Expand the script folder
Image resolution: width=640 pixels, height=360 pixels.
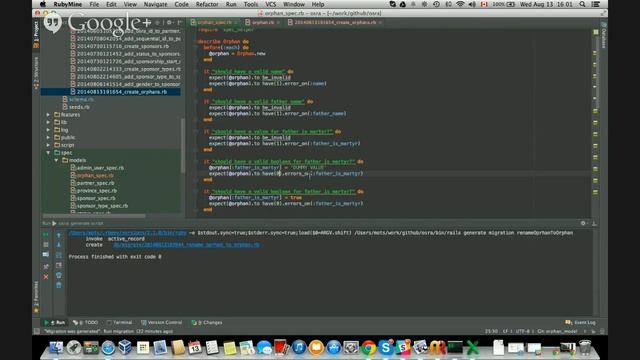click(48, 145)
